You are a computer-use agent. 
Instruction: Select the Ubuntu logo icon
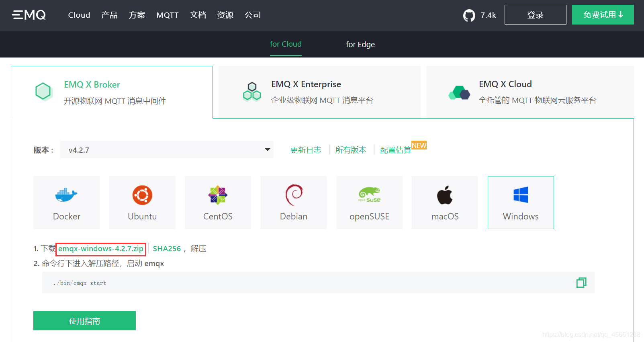click(x=142, y=195)
